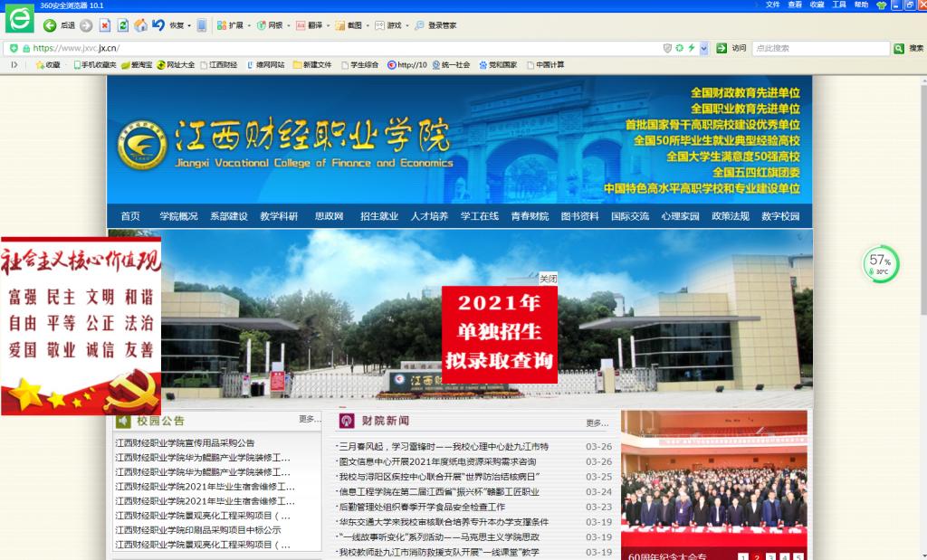Open the address bar history dropdown arrow
This screenshot has width=927, height=560.
coord(704,48)
